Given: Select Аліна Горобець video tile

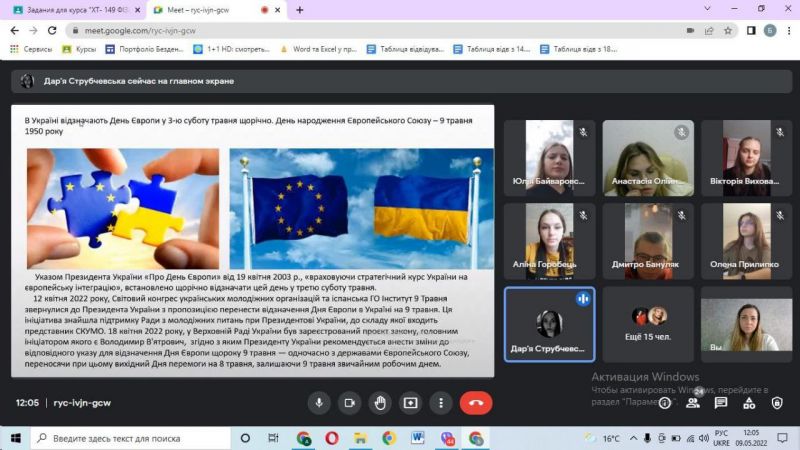Looking at the screenshot, I should [549, 241].
